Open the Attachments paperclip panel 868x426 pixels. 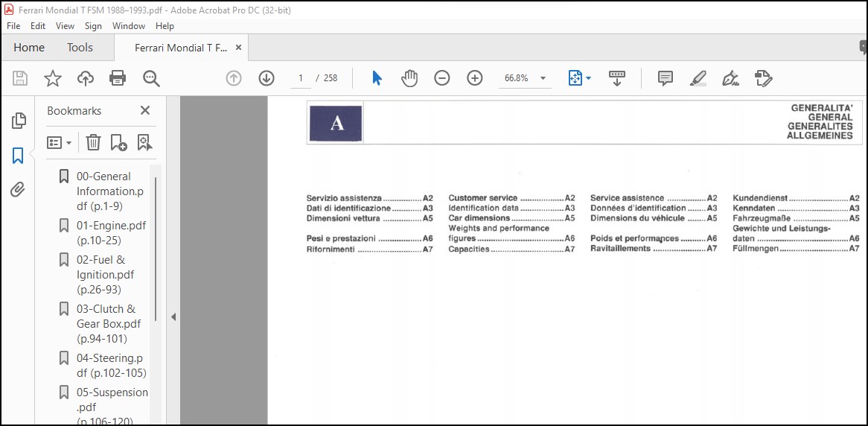point(18,191)
